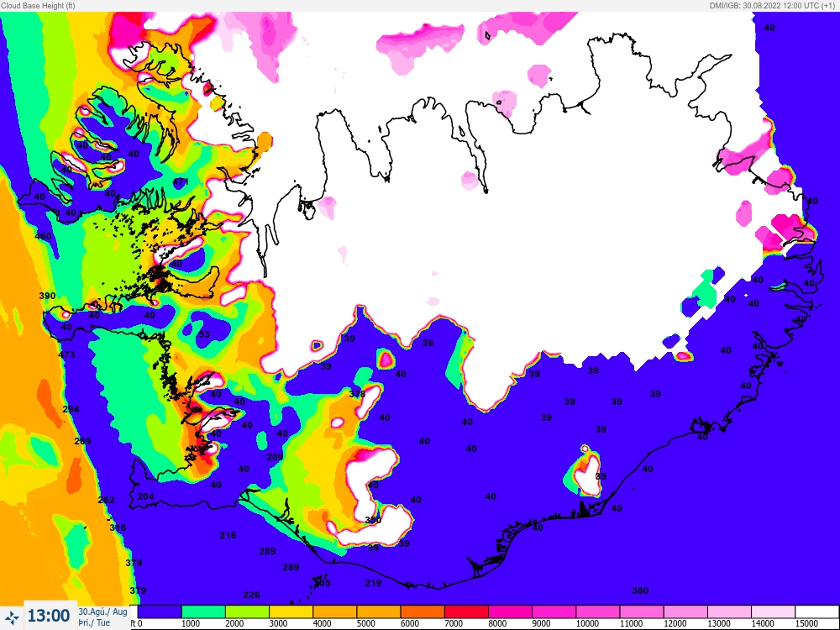This screenshot has width=840, height=630.
Task: Click the 'ft 0' legend scale label
Action: [136, 623]
